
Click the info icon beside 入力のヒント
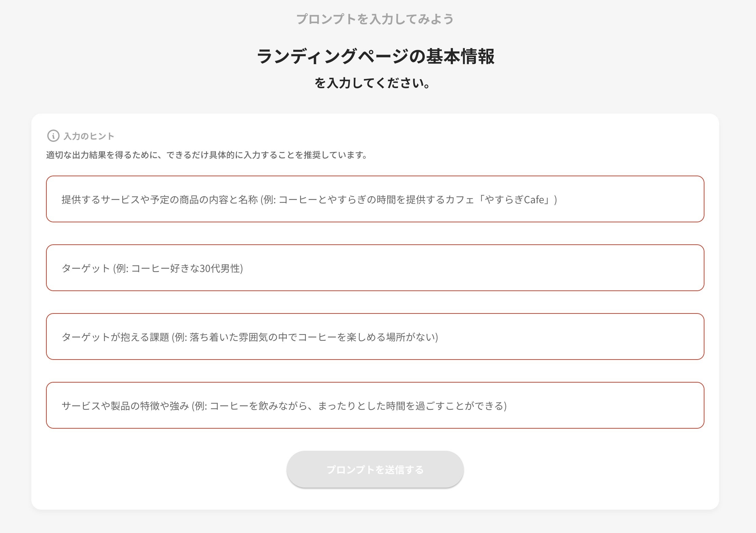[53, 136]
